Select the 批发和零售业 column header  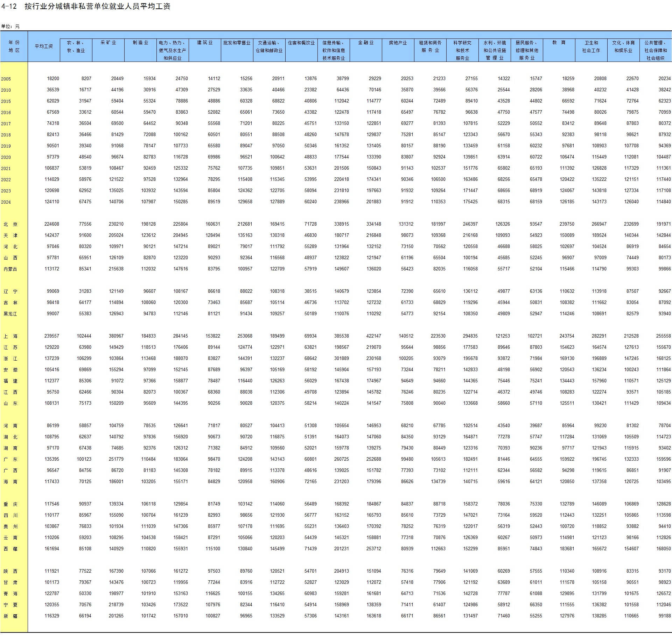pos(237,43)
